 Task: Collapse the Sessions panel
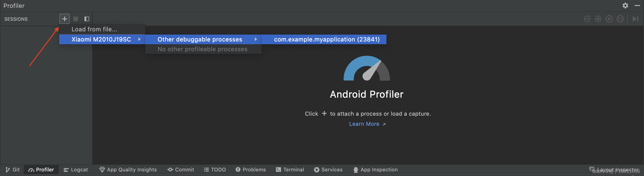[87, 19]
